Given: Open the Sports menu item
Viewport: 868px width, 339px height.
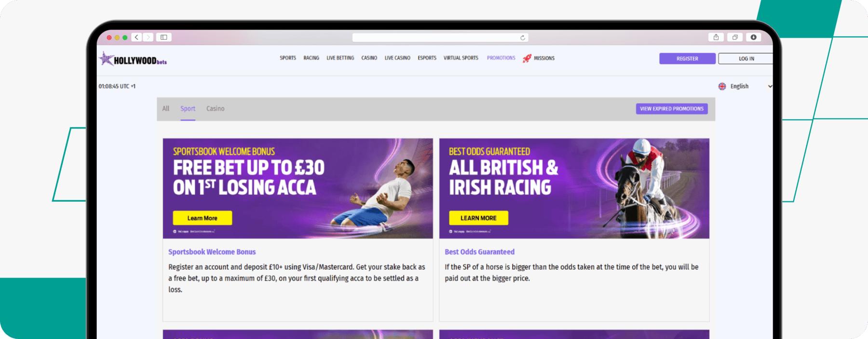Looking at the screenshot, I should (288, 58).
